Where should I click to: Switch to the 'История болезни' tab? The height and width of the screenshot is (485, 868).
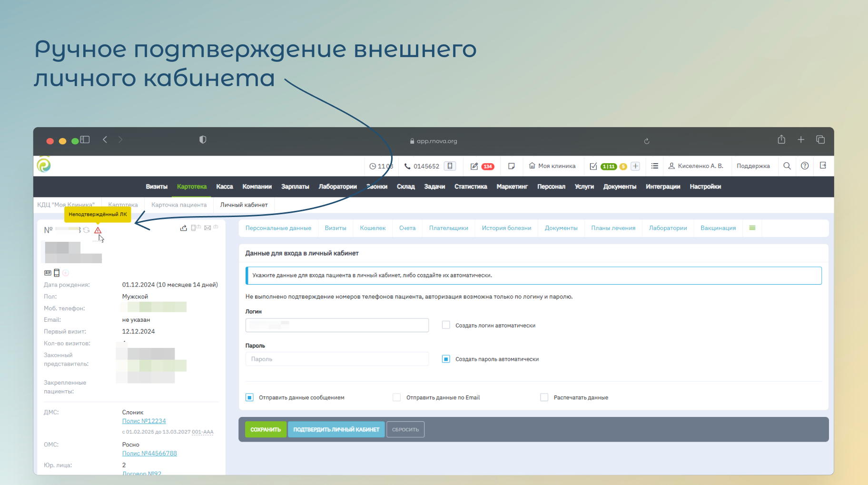point(506,228)
